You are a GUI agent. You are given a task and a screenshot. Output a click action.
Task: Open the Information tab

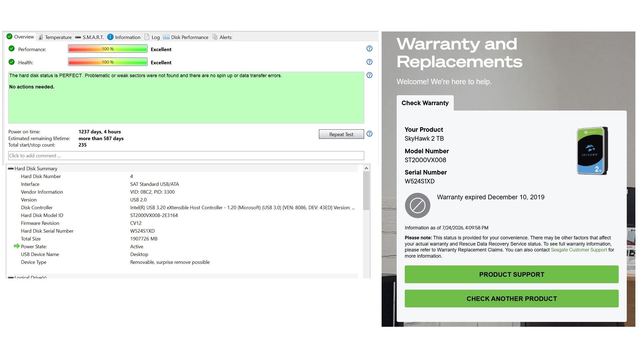(124, 37)
